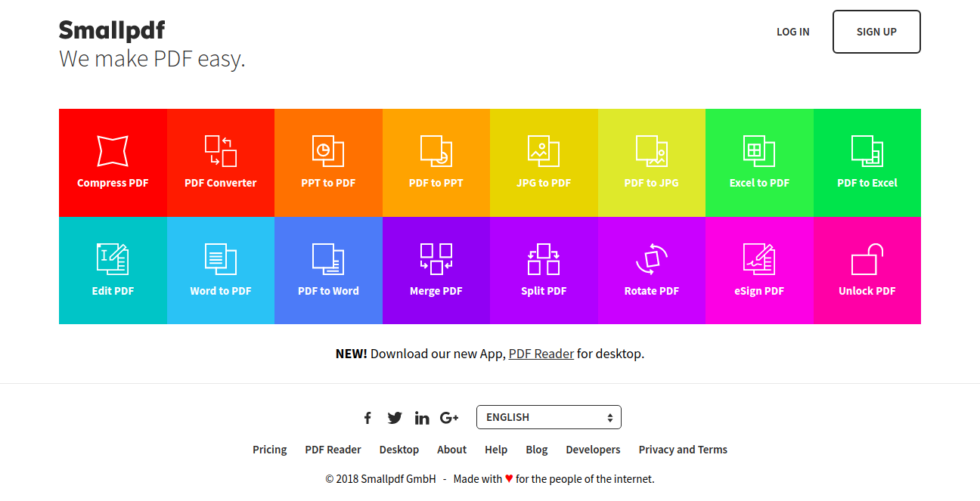Open the Edit PDF tool
The height and width of the screenshot is (501, 980).
coord(112,271)
